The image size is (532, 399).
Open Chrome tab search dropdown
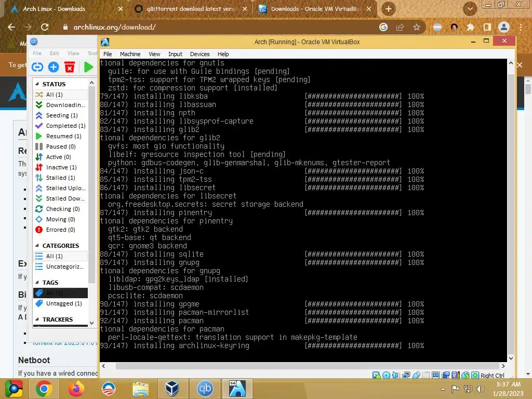pyautogui.click(x=470, y=9)
